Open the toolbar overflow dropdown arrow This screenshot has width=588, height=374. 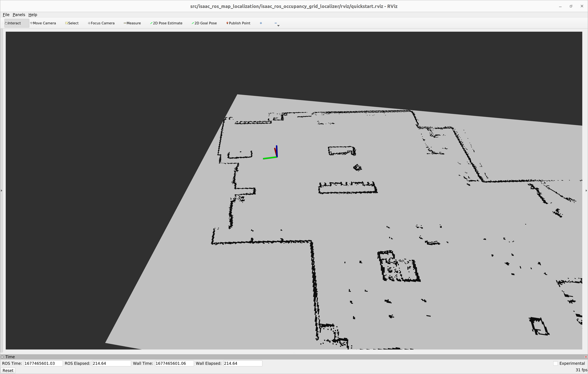click(278, 25)
